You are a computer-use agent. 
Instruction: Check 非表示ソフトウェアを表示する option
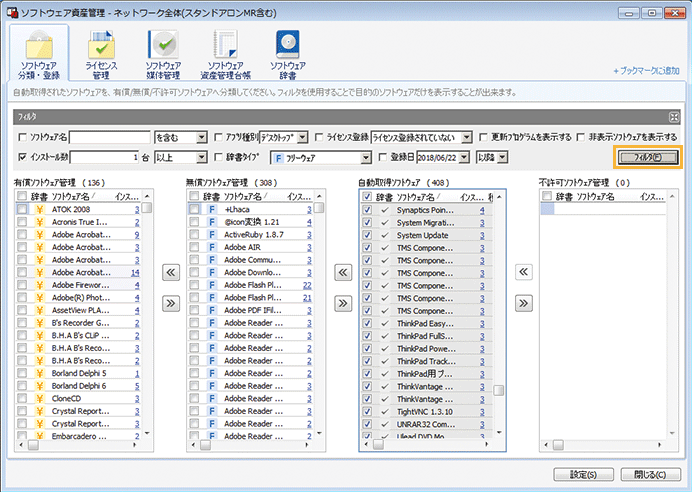click(x=581, y=138)
